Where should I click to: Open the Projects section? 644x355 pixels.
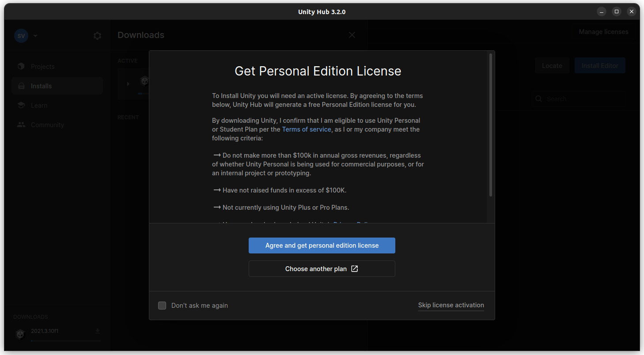43,67
